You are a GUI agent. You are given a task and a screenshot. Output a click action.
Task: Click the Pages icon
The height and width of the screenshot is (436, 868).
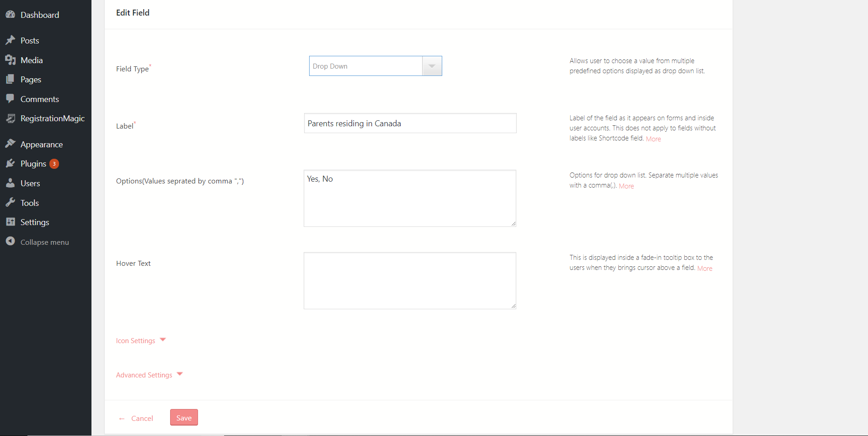(11, 79)
